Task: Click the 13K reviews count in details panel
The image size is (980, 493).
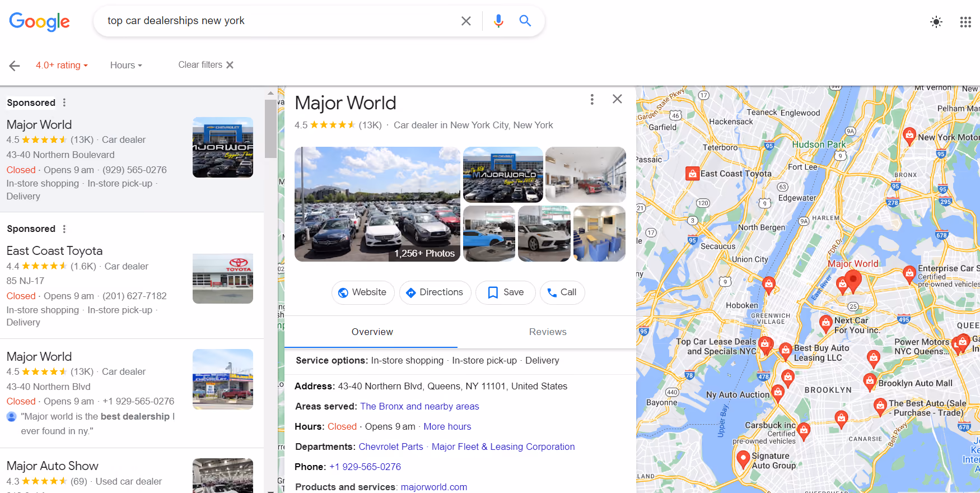Action: click(x=370, y=125)
